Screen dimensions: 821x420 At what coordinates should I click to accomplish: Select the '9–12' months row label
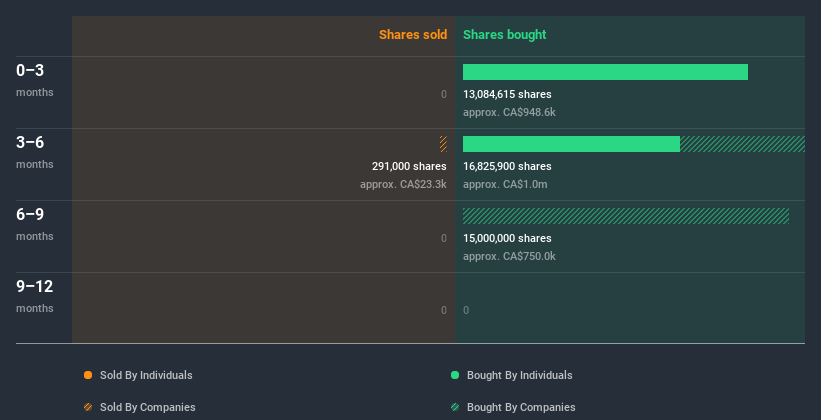[35, 286]
